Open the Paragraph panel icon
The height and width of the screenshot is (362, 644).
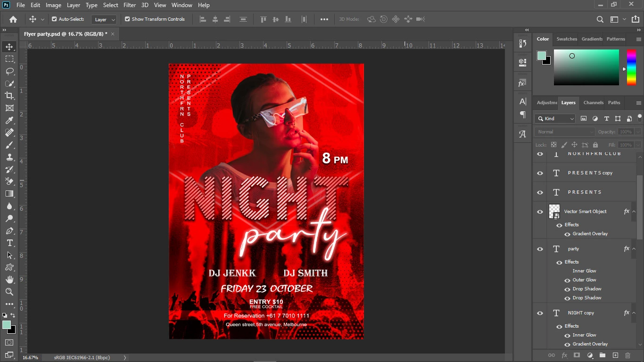pyautogui.click(x=522, y=115)
